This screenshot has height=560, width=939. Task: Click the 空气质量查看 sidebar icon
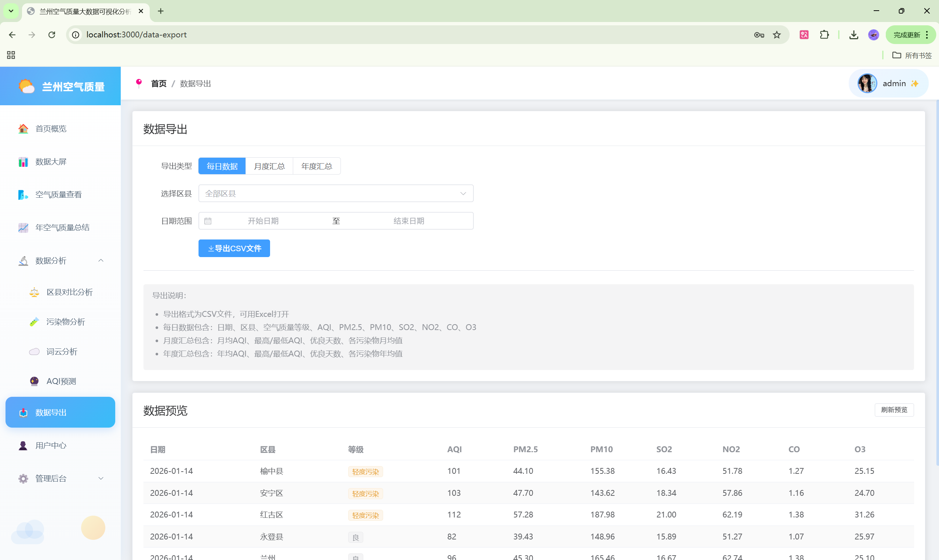click(x=23, y=195)
